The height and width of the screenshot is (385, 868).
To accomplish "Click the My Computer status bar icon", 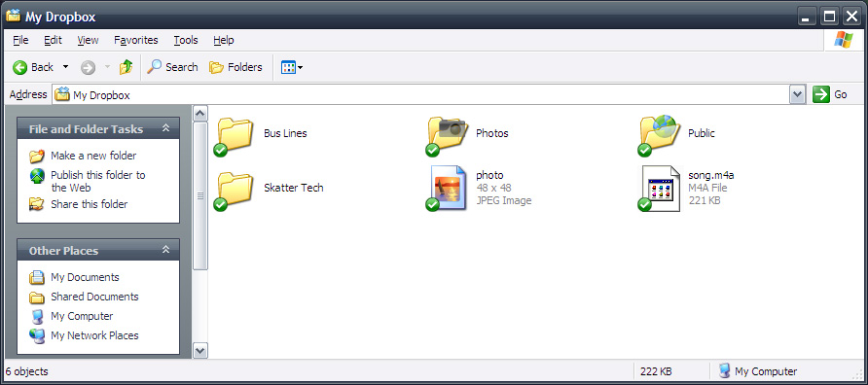I will tap(724, 371).
